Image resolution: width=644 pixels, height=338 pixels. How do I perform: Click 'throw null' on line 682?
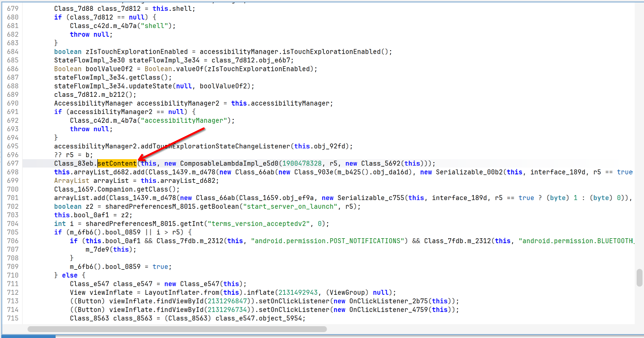tap(90, 34)
